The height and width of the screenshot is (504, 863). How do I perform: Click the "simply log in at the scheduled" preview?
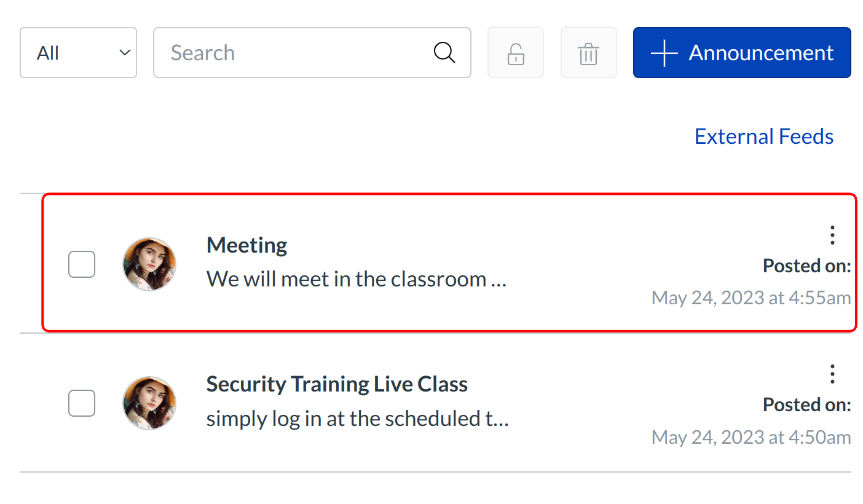[x=357, y=419]
